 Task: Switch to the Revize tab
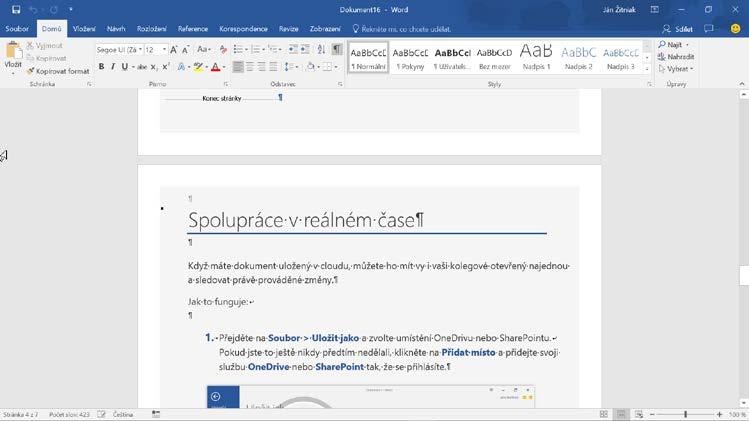(289, 29)
